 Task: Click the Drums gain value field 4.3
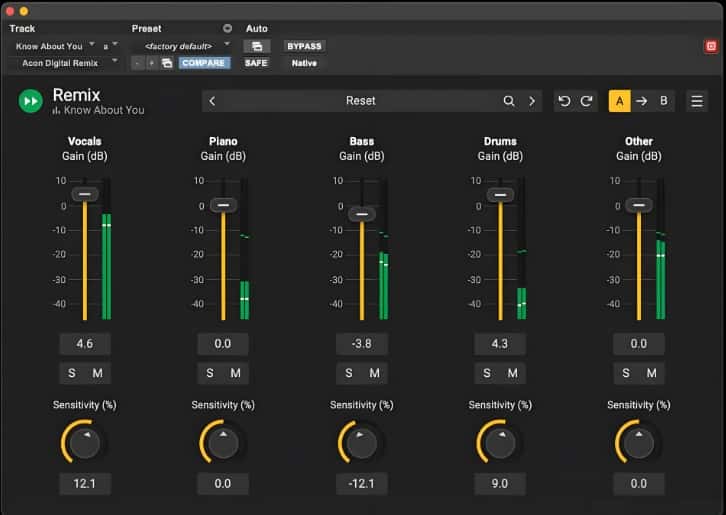(x=500, y=344)
